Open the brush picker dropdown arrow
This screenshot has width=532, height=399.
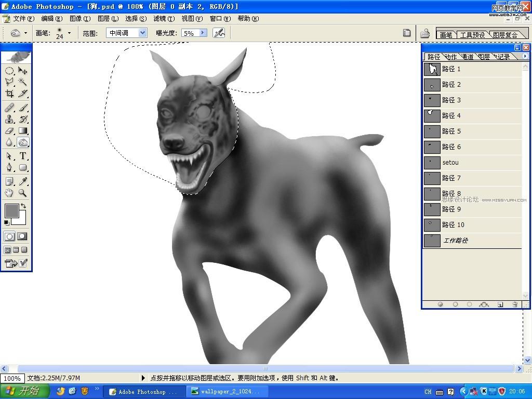[x=69, y=33]
